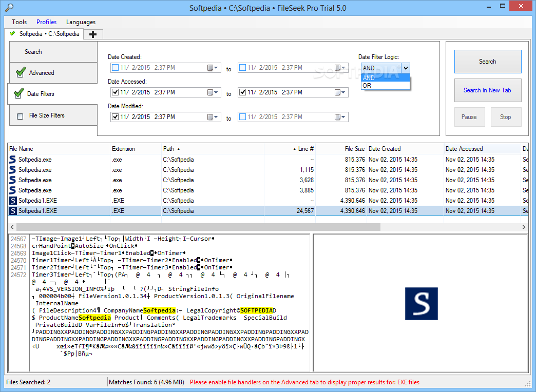Collapse the Date Filter Logic dropdown arrow
Image resolution: width=536 pixels, height=392 pixels.
click(406, 68)
